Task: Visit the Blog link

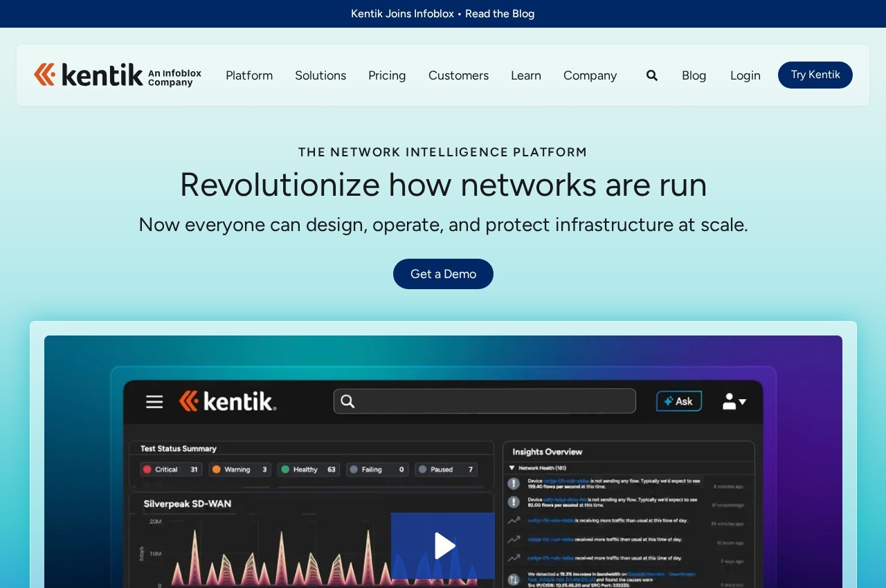Action: pos(694,75)
